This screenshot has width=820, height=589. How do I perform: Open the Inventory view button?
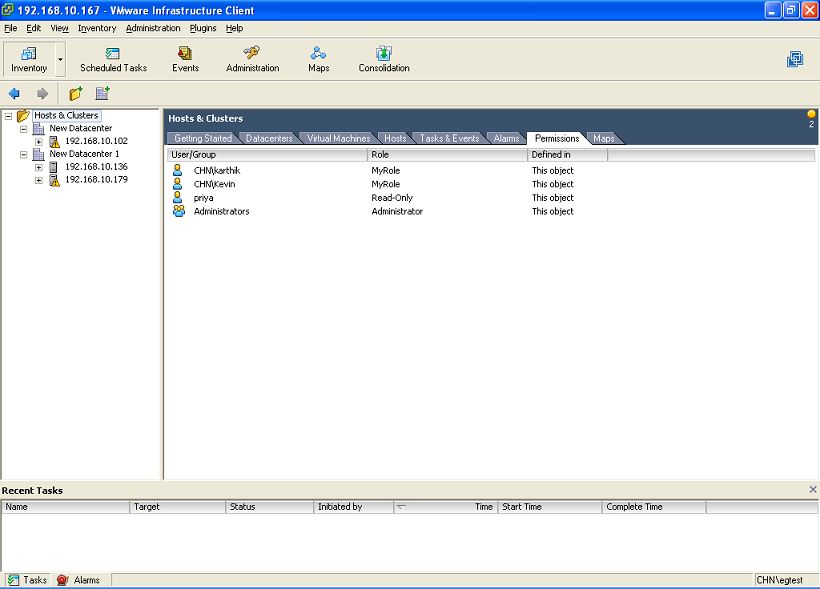click(29, 60)
